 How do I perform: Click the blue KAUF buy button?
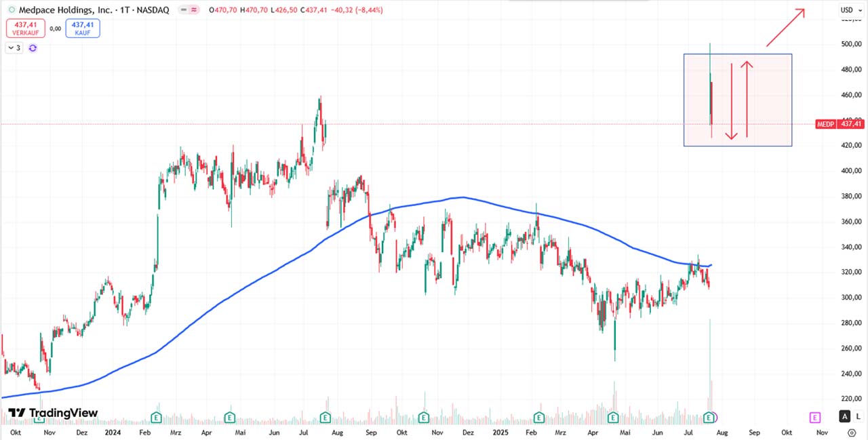(x=83, y=28)
